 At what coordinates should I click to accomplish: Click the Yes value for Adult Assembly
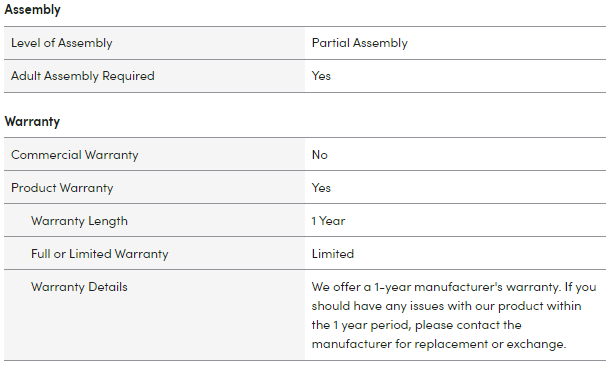tap(321, 76)
